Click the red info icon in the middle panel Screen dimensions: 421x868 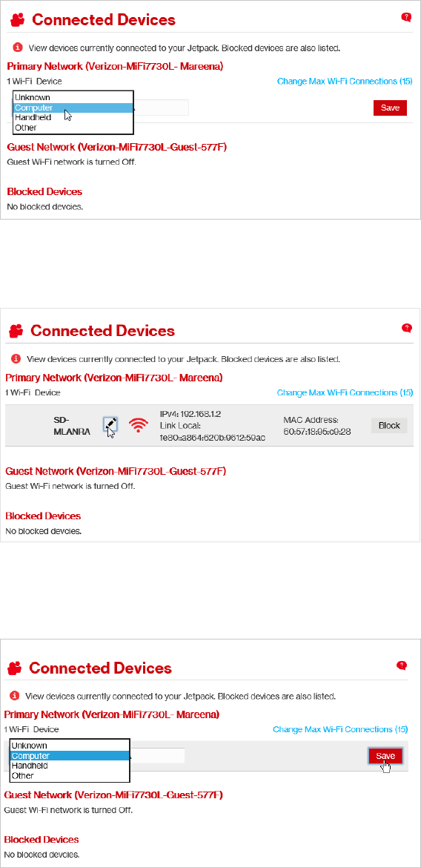point(16,358)
